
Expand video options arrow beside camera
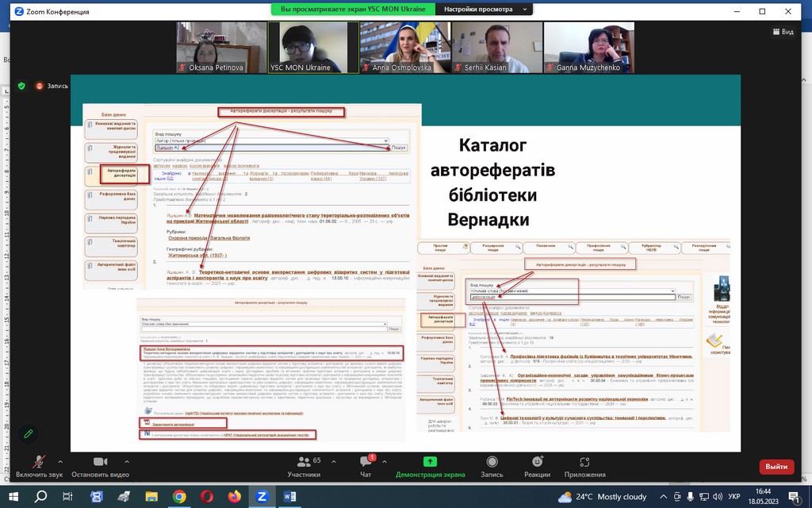click(126, 460)
